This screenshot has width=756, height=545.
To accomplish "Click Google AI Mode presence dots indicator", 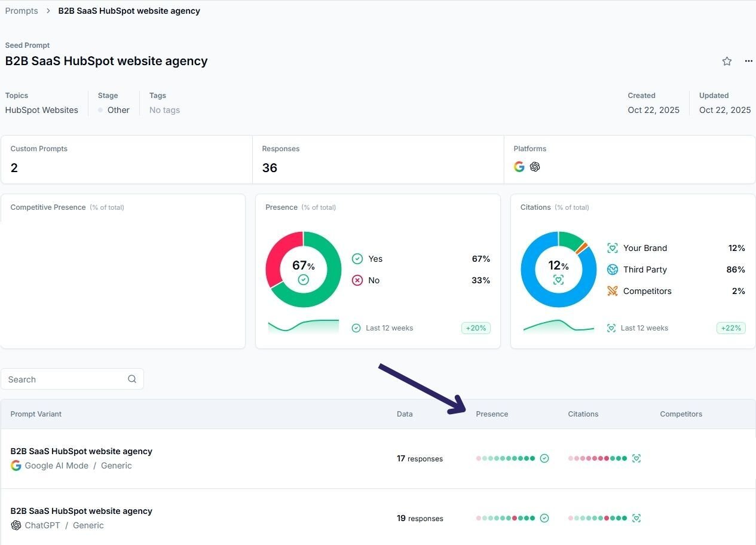I will [506, 458].
